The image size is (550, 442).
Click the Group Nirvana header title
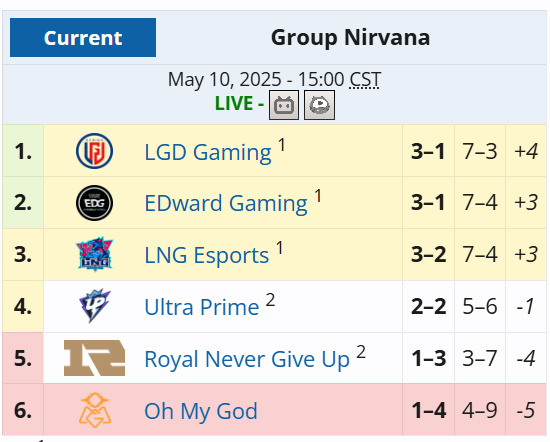point(350,37)
